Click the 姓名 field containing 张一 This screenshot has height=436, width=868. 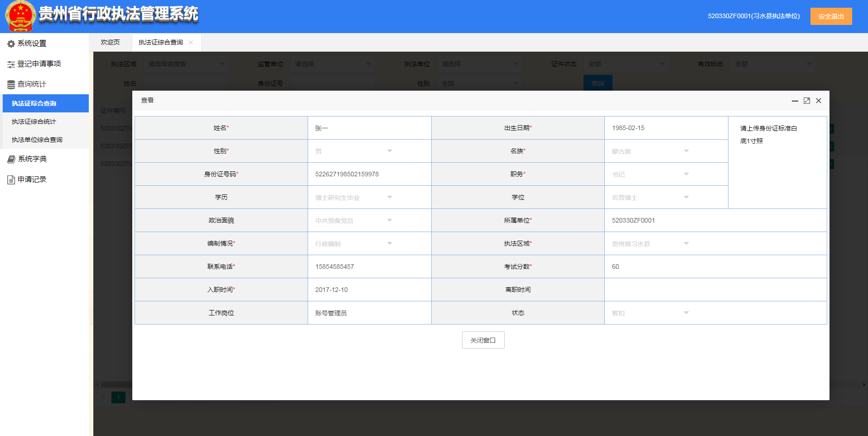click(x=370, y=128)
